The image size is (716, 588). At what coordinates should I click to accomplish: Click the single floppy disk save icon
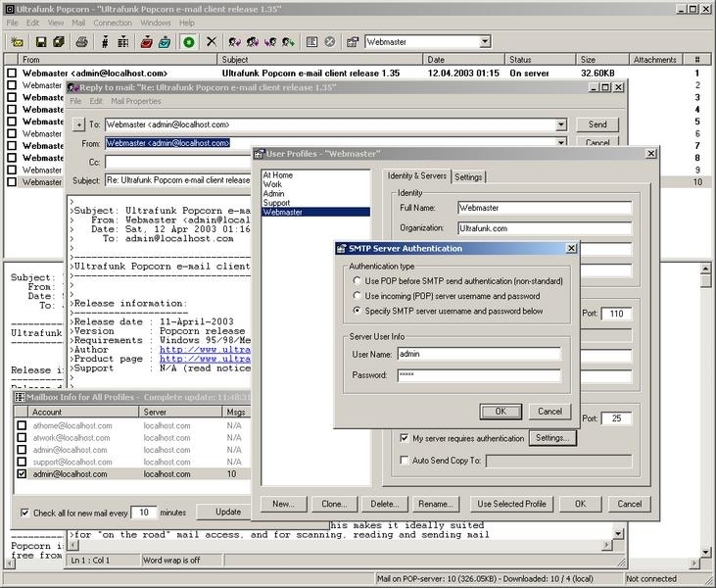[x=41, y=42]
